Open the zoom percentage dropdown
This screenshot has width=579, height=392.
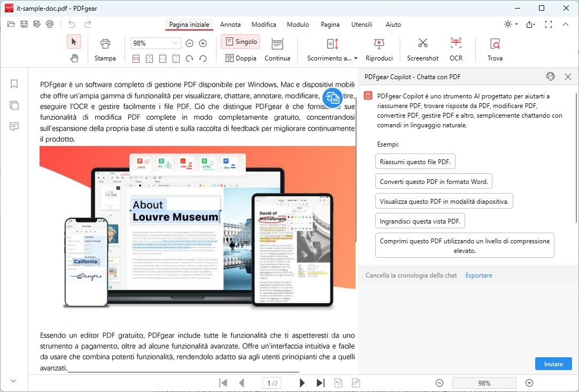click(175, 43)
